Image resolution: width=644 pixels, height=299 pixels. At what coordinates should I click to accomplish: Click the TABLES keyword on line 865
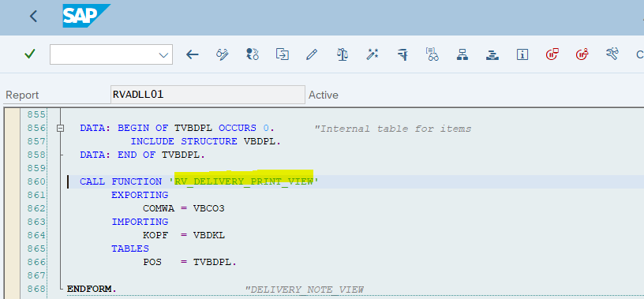(130, 249)
